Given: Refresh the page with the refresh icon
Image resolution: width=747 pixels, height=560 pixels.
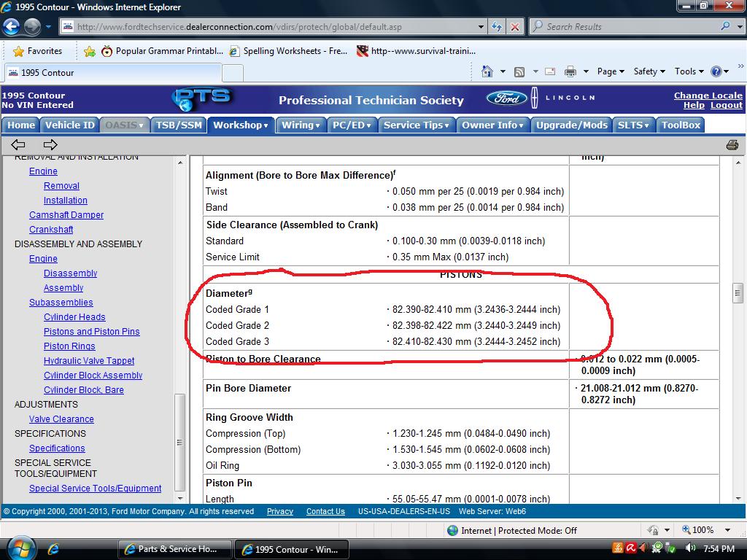Looking at the screenshot, I should click(x=496, y=27).
